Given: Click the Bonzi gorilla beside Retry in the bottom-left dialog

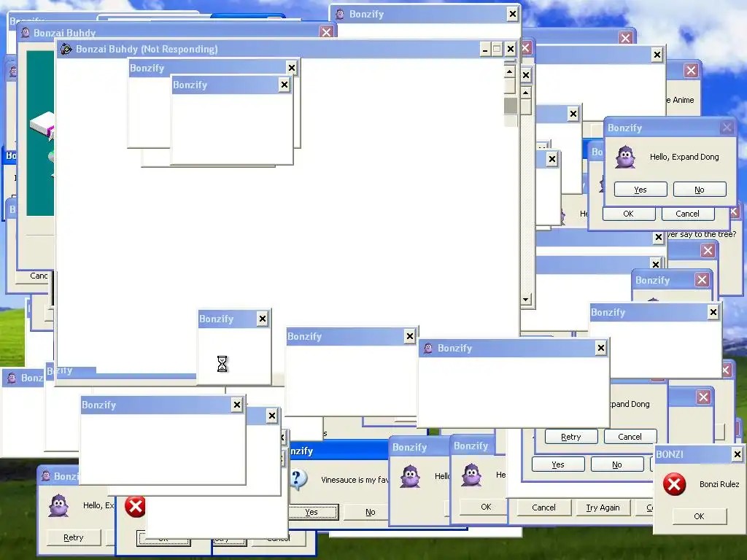Looking at the screenshot, I should click(58, 506).
